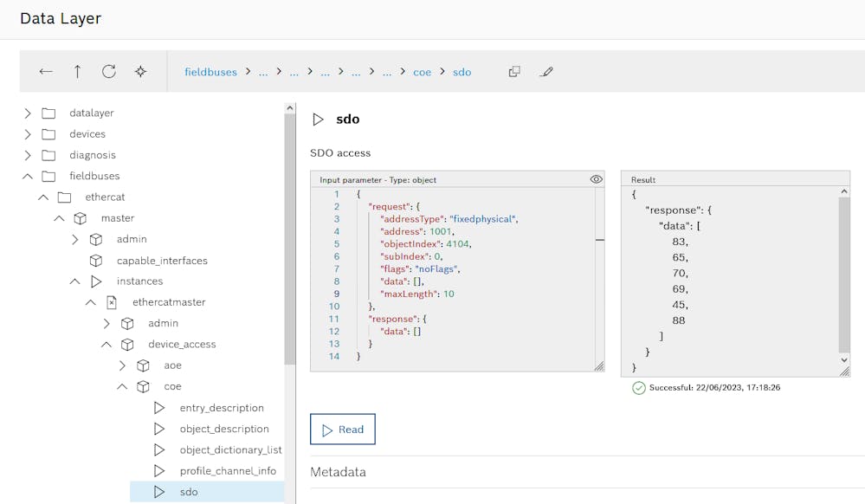Image resolution: width=865 pixels, height=504 pixels.
Task: Collapse the coe node
Action: [122, 387]
